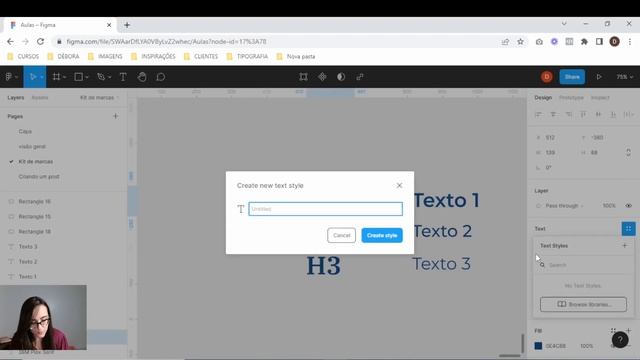Viewport: 640px width, 360px height.
Task: Open the Chrome tab search chevron
Action: (564, 24)
